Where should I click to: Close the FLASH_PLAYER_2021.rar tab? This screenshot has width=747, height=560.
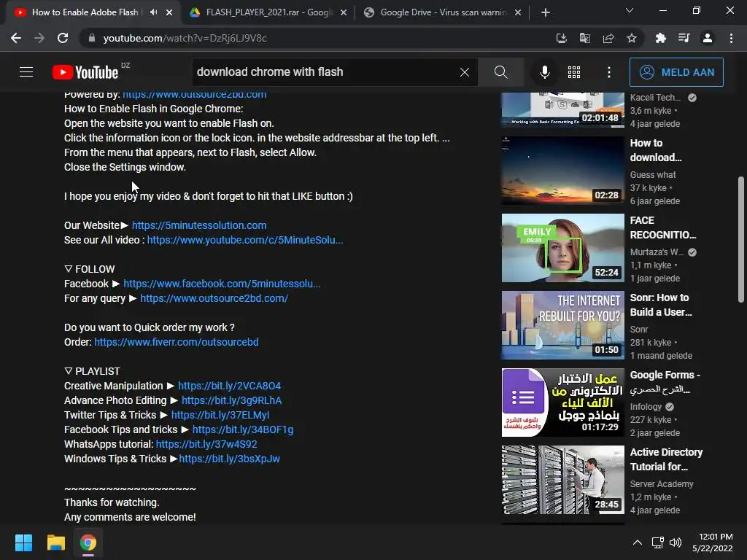click(344, 13)
